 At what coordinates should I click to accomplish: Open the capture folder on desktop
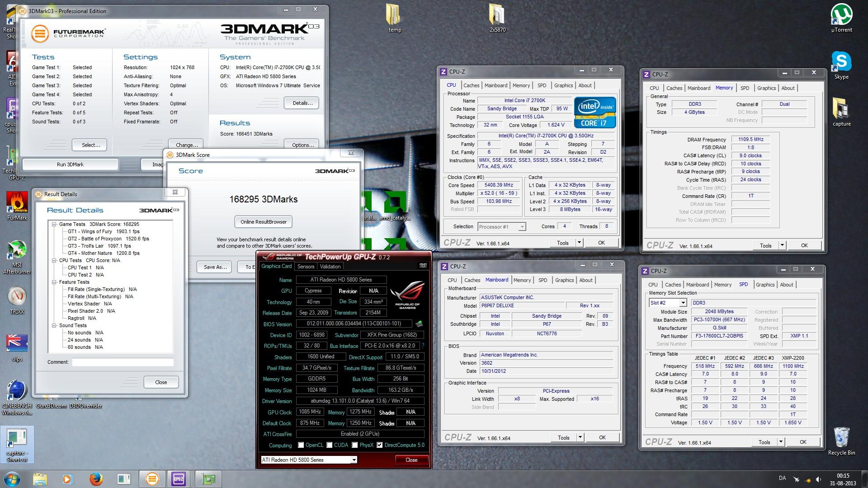click(841, 112)
